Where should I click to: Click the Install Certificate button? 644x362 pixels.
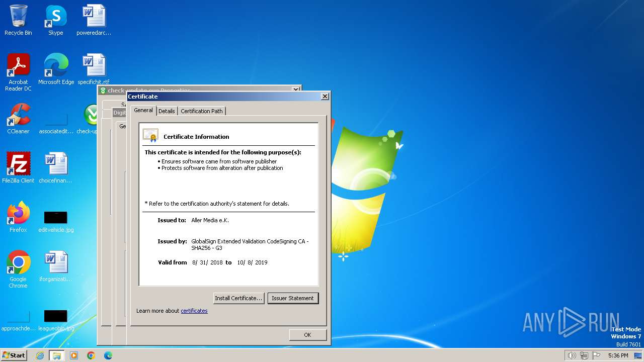238,298
